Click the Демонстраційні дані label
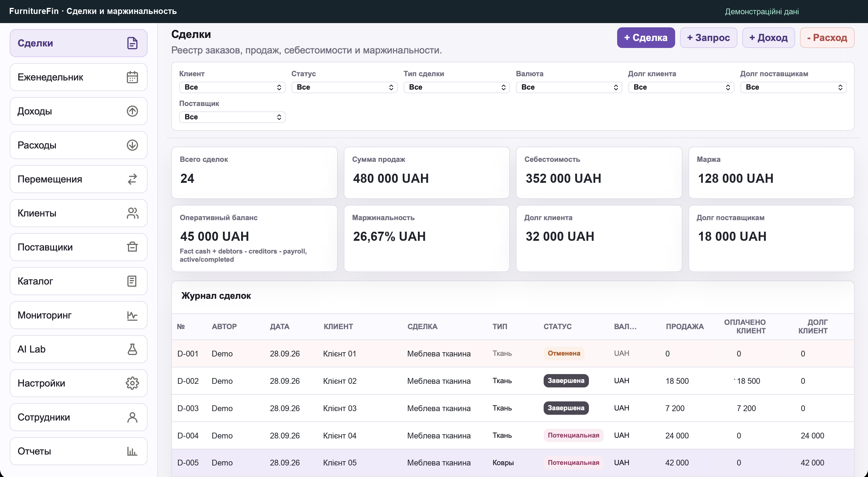The width and height of the screenshot is (868, 477). 762,12
